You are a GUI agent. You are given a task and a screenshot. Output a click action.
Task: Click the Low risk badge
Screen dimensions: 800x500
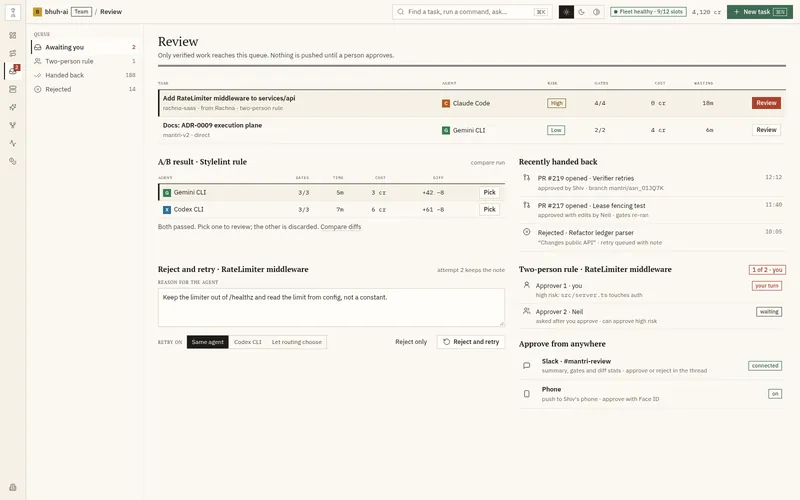pyautogui.click(x=556, y=130)
